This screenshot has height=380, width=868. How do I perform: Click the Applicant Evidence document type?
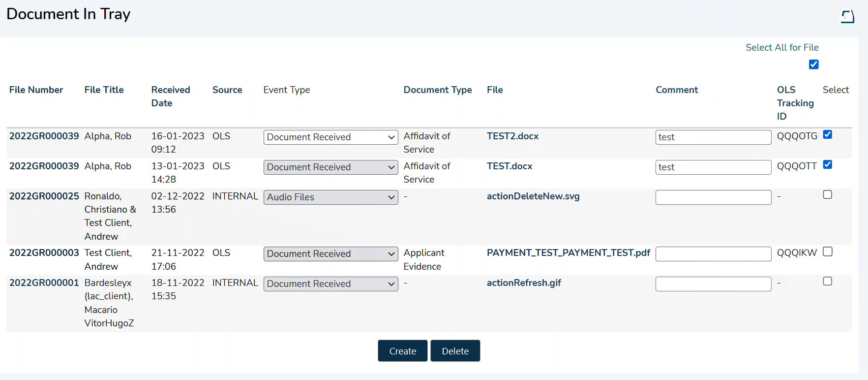pos(424,260)
